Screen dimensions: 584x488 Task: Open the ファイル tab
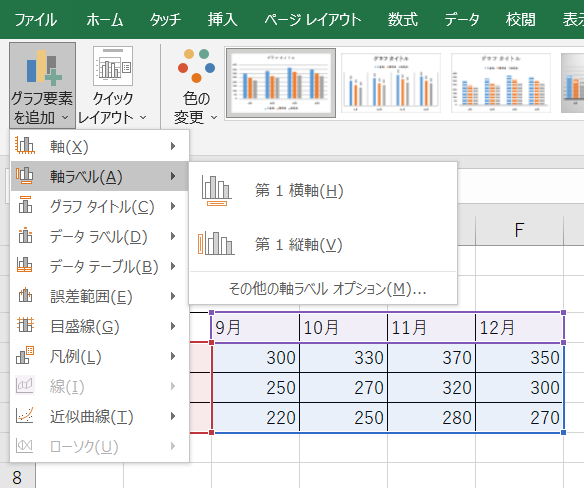35,19
